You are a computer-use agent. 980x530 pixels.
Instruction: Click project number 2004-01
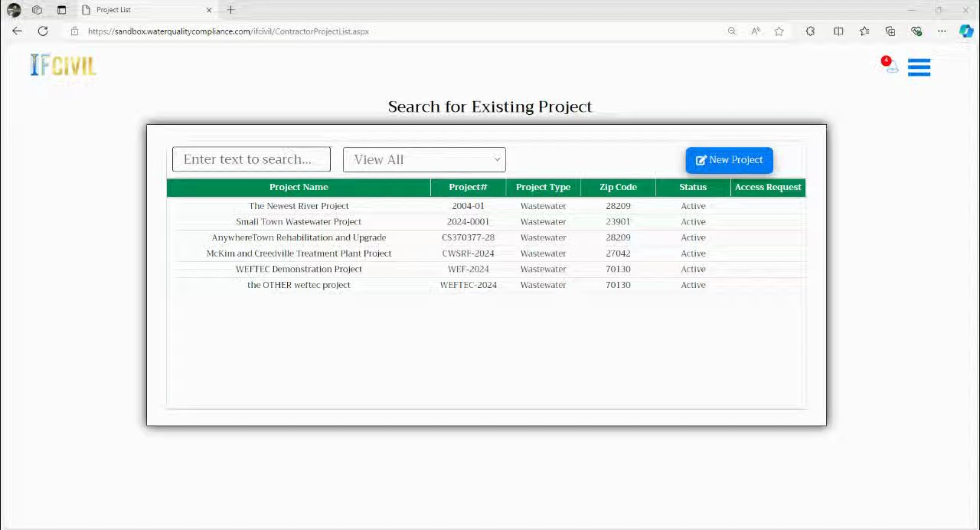pyautogui.click(x=468, y=206)
